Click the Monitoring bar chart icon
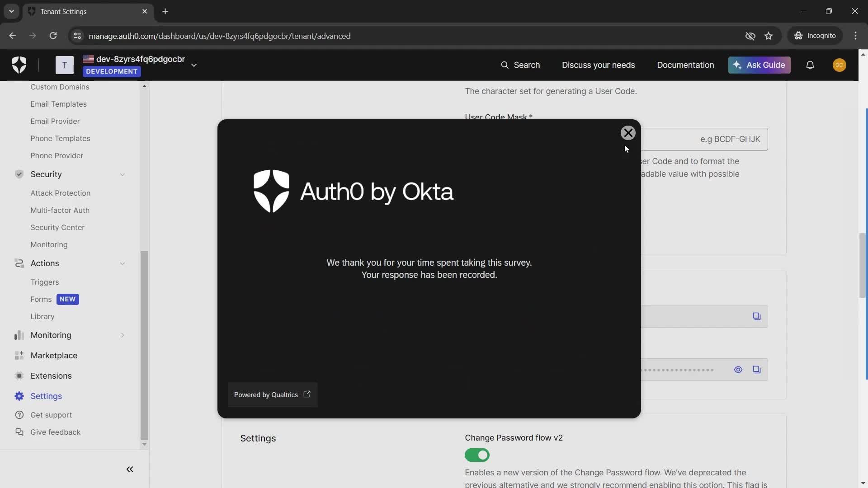Viewport: 868px width, 488px height. point(19,335)
